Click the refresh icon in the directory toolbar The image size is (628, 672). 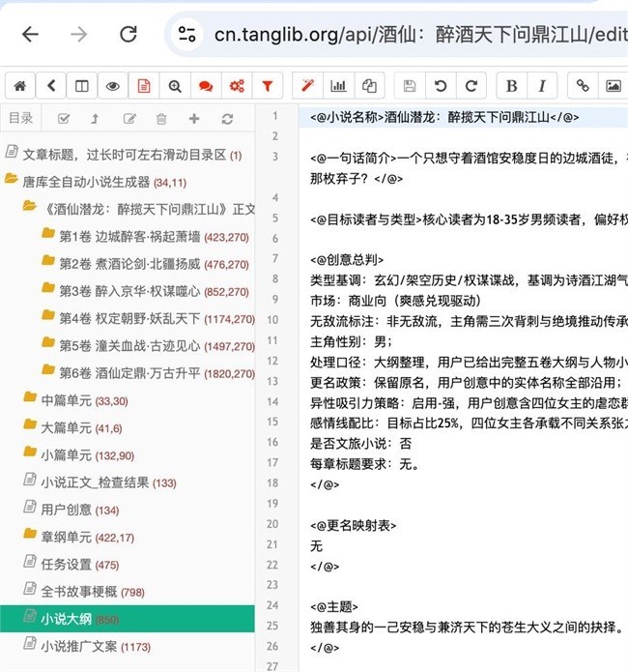tap(227, 119)
